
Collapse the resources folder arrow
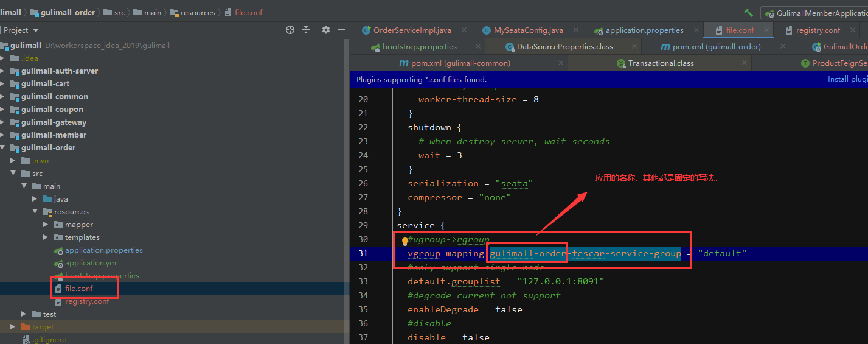click(35, 212)
